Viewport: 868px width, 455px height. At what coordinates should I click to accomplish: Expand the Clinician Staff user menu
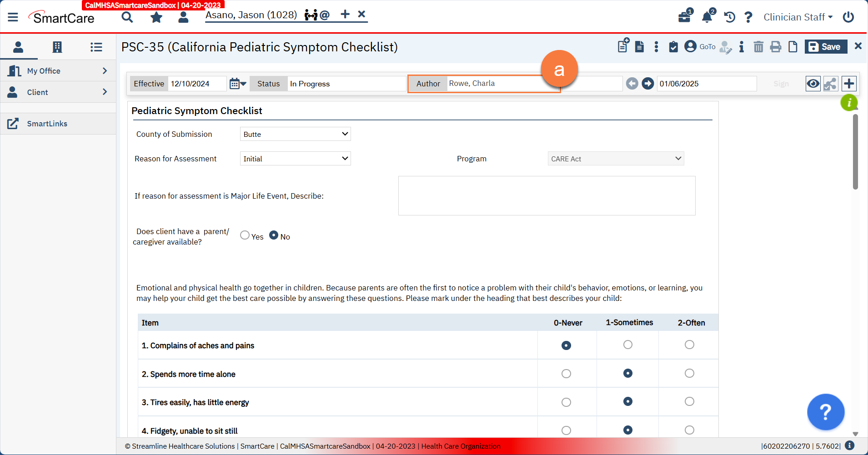(x=798, y=17)
